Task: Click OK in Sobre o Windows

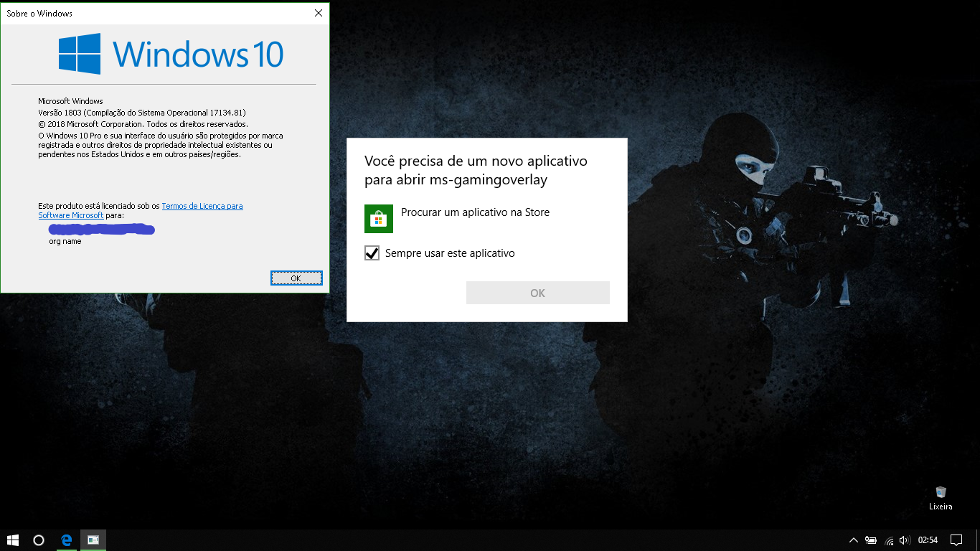Action: 296,278
